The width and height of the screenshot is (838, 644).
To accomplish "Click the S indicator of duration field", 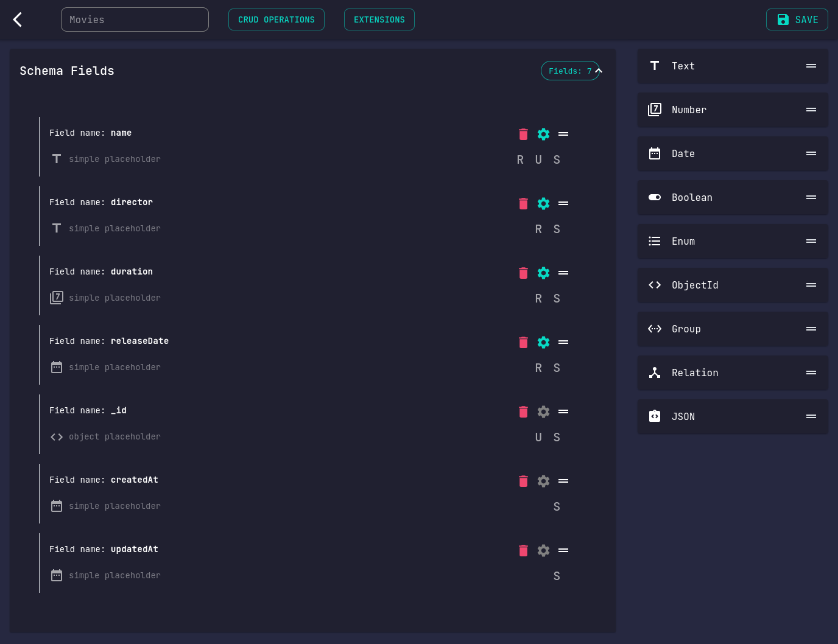I will [x=557, y=298].
